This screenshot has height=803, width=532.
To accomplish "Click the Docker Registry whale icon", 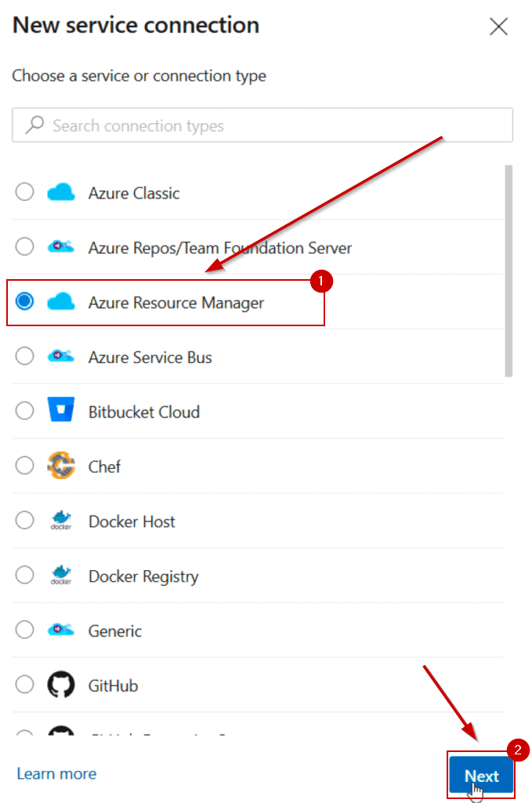I will tap(60, 576).
